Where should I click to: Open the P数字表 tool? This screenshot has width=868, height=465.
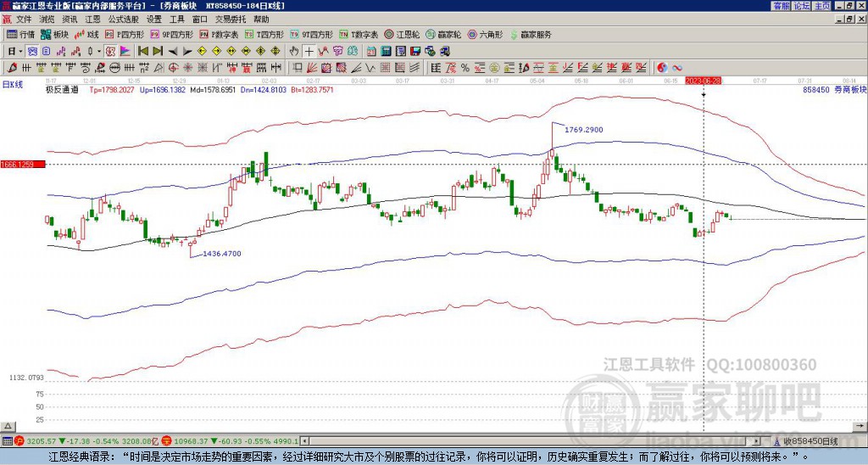point(219,34)
